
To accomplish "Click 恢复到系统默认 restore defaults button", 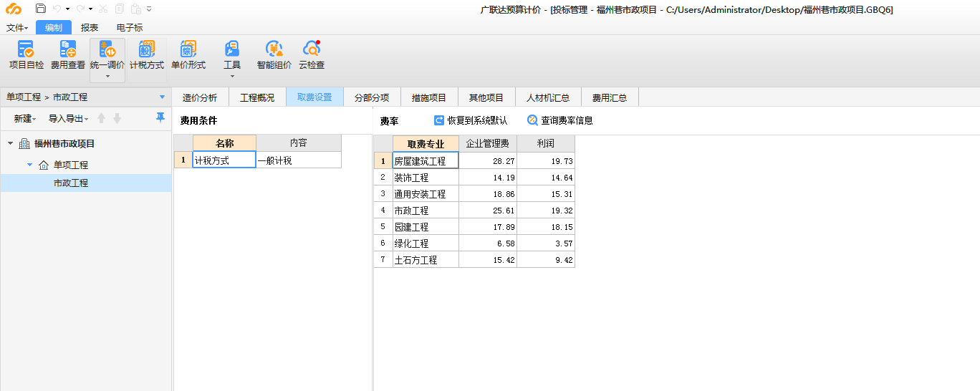I will point(471,120).
